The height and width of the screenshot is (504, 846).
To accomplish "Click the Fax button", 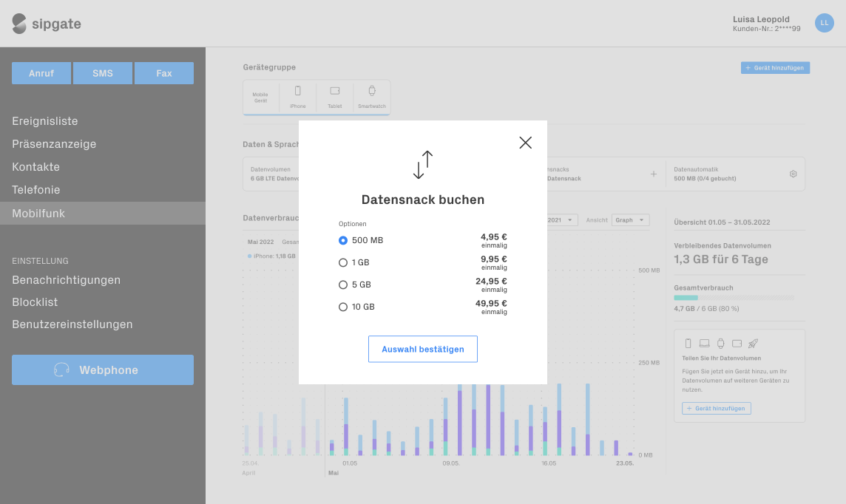I will [164, 73].
